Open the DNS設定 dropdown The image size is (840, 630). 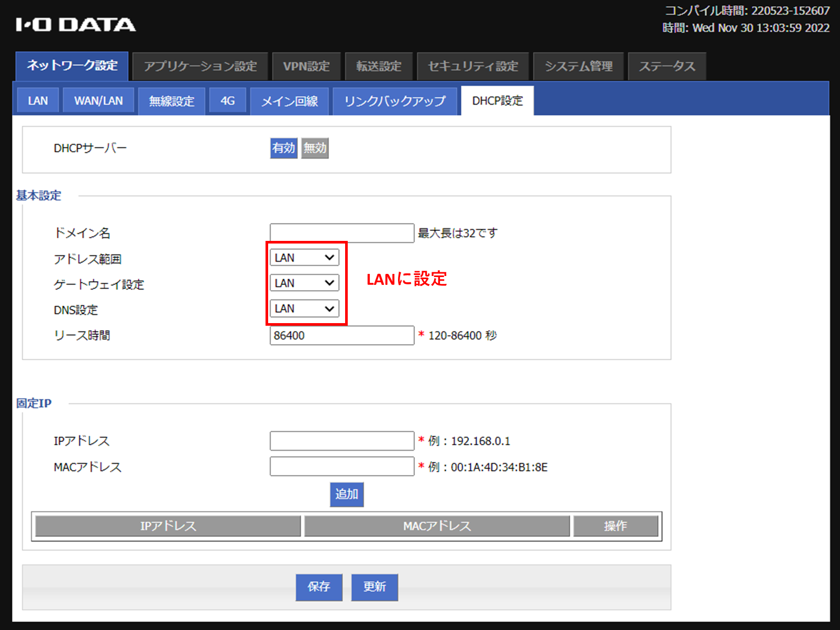(x=304, y=308)
